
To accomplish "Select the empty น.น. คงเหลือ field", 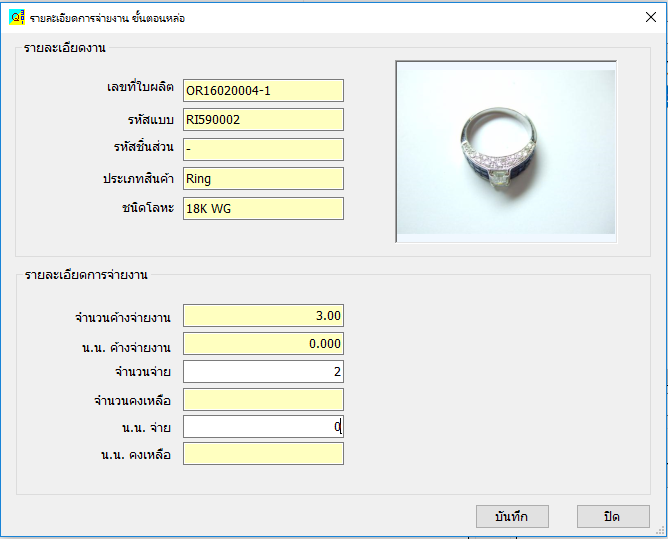I will coord(263,454).
